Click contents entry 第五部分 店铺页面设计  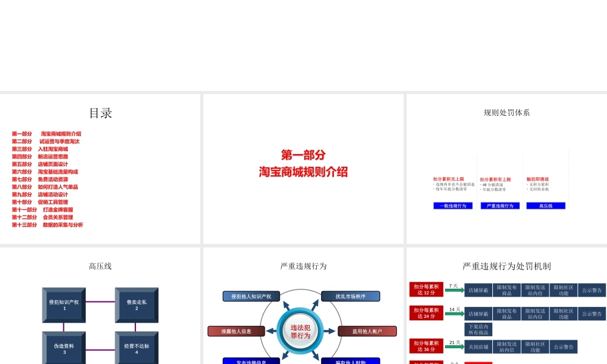tap(40, 164)
